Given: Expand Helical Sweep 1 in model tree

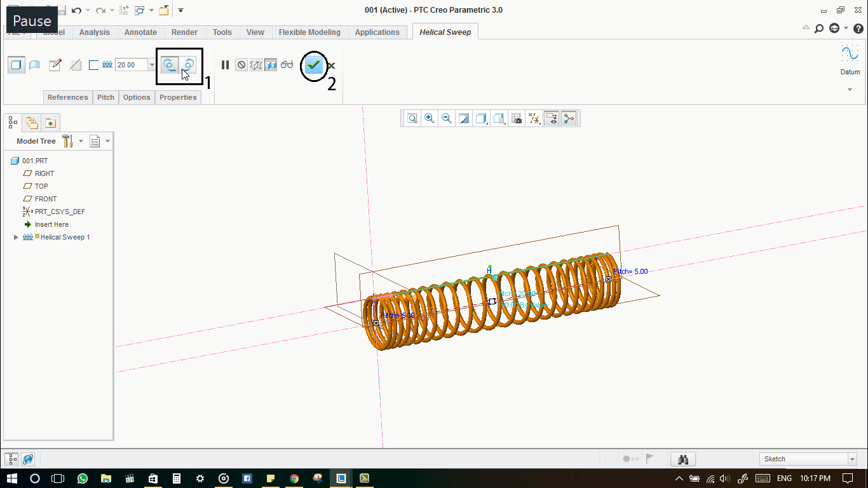Looking at the screenshot, I should (15, 237).
